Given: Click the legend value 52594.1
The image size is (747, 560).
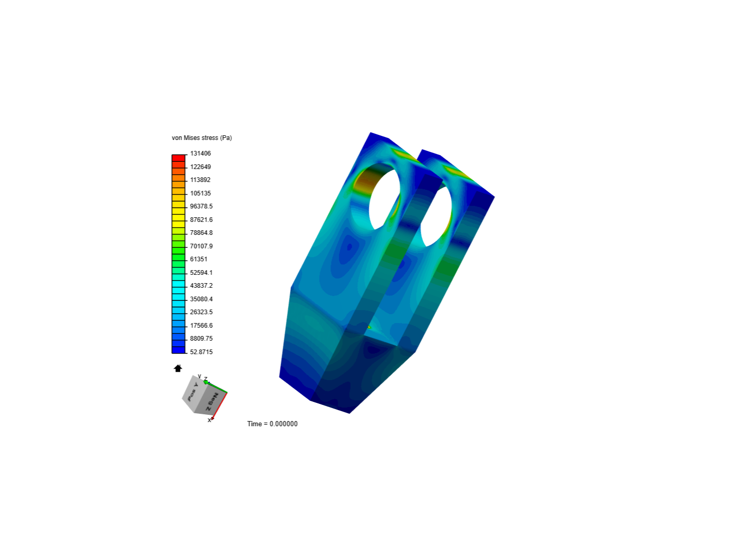Looking at the screenshot, I should pos(201,273).
